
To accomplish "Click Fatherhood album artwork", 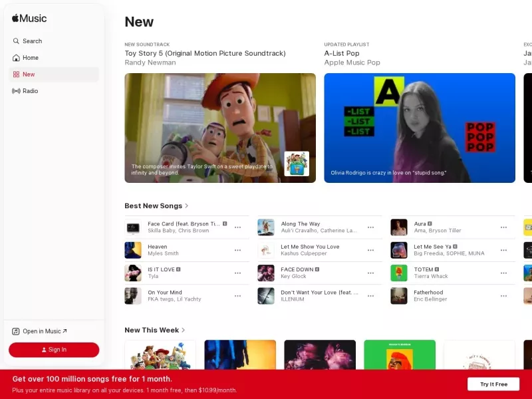I will pos(399,296).
